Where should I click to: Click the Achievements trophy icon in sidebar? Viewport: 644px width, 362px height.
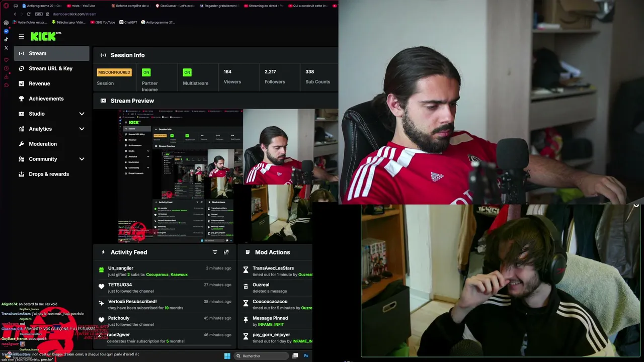(21, 99)
